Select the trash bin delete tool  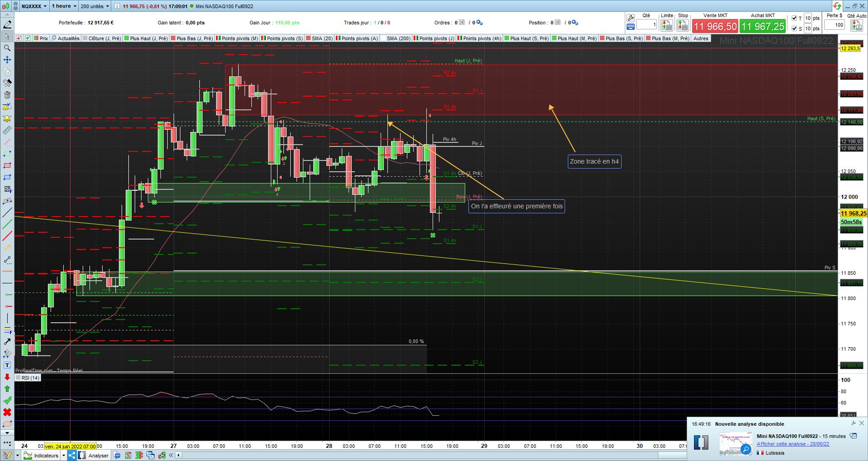pos(7,95)
